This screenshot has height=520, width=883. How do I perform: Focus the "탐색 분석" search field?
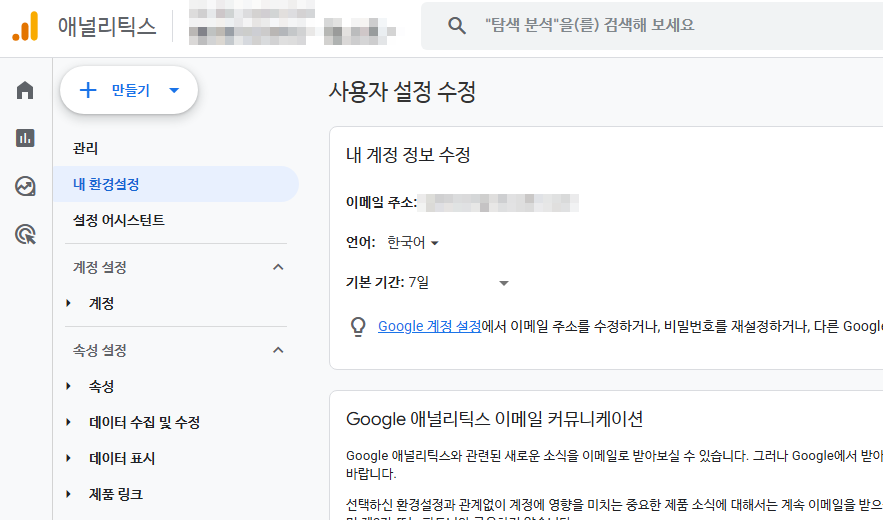[x=652, y=25]
